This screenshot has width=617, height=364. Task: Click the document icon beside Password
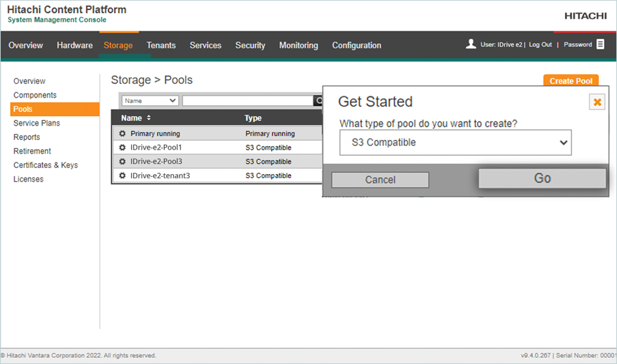601,44
